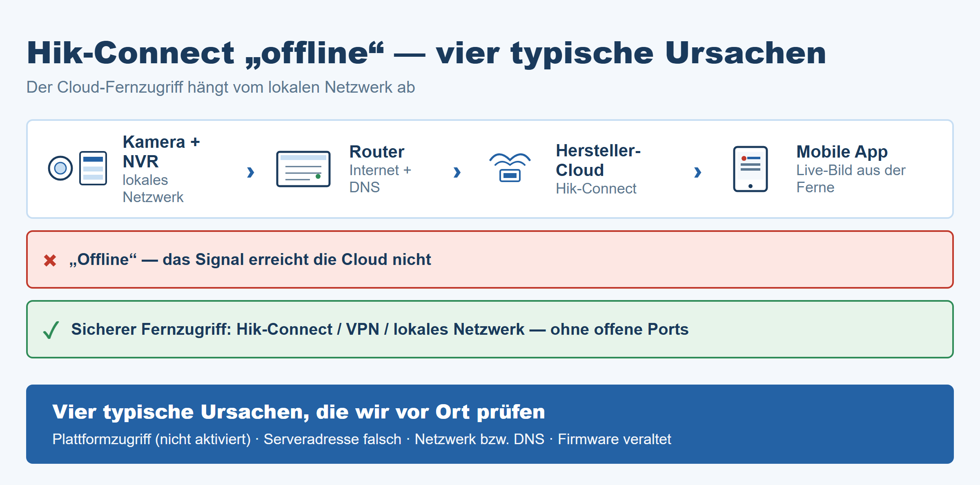Click the mobile phone app icon
The width and height of the screenshot is (980, 485).
[x=751, y=169]
